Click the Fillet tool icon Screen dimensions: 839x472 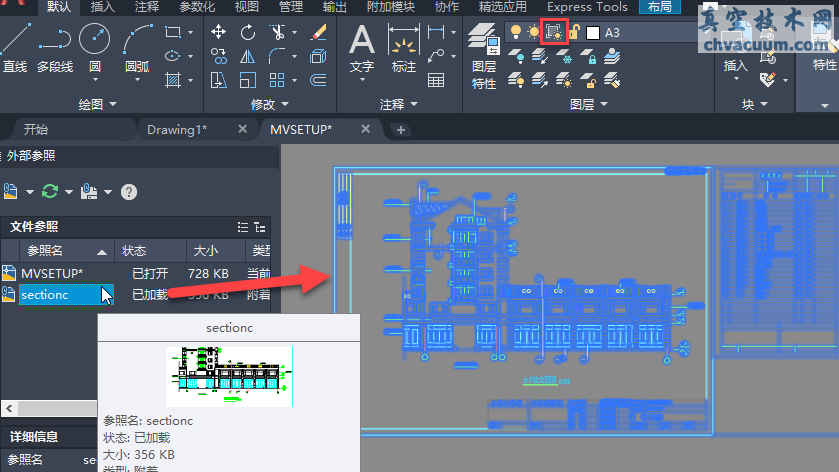[277, 56]
